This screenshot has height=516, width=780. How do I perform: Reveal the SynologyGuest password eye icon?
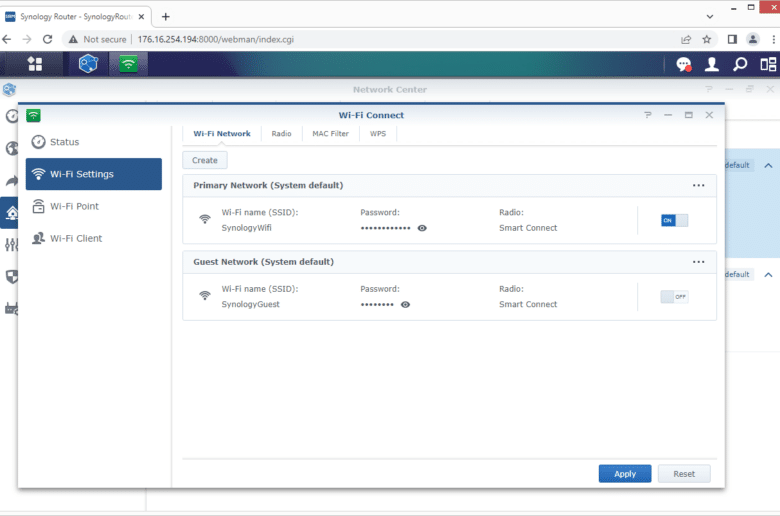(x=405, y=305)
